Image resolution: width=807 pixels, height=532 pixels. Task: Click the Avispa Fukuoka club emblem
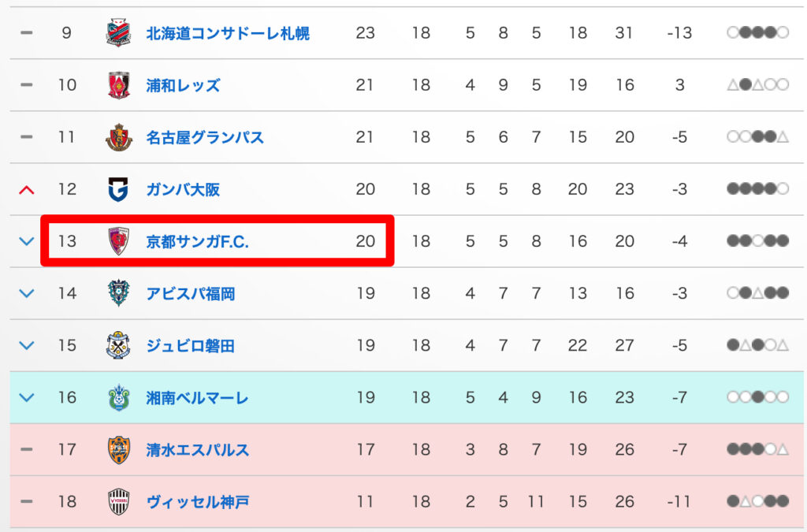point(118,293)
